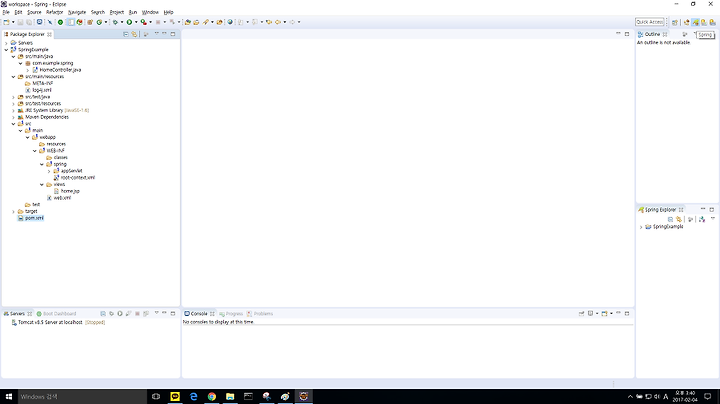The width and height of the screenshot is (720, 404).
Task: Collapse the src/main/java folder
Action: point(13,56)
